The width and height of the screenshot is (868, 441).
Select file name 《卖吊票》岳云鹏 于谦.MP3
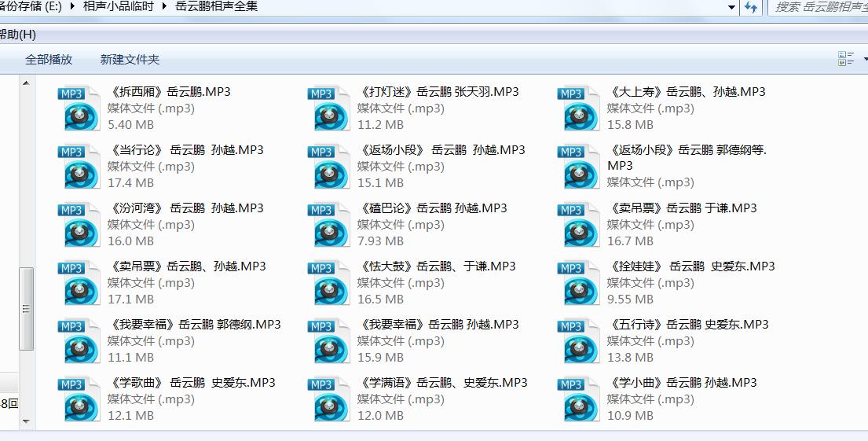coord(682,208)
